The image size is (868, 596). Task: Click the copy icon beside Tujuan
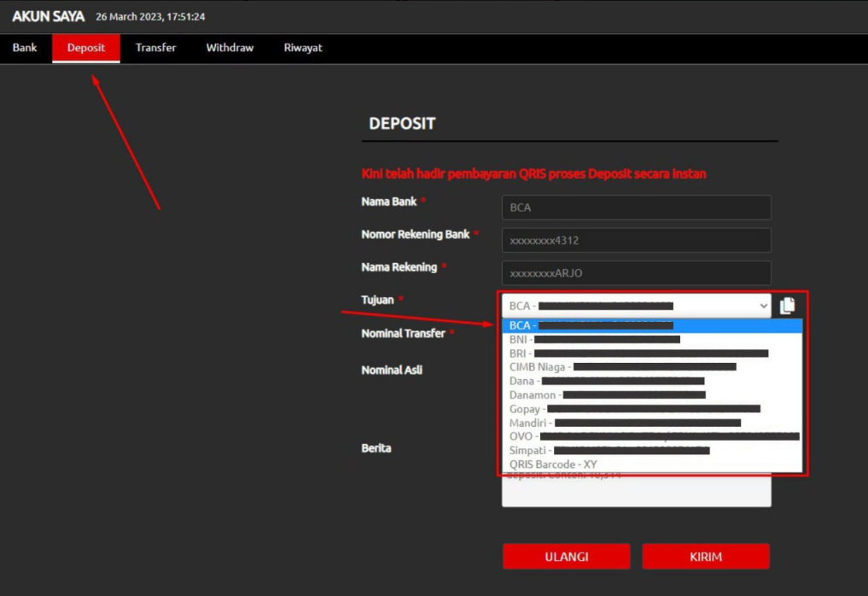[x=787, y=306]
